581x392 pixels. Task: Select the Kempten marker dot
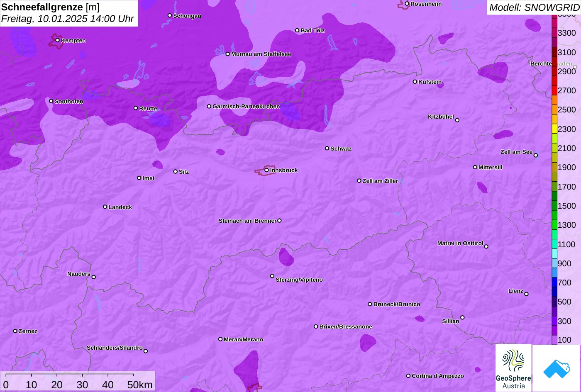58,40
